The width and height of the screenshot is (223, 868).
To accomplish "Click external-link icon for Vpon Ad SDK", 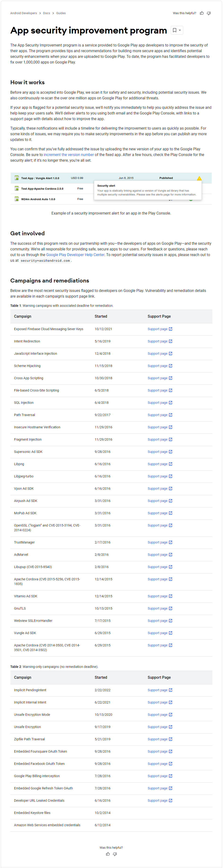I will [171, 488].
